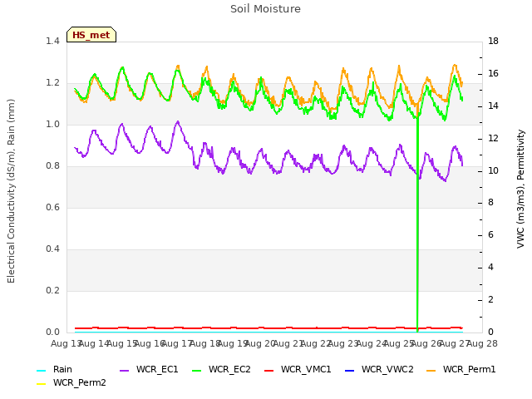532x399 pixels.
Task: Toggle the WCR_Perm2 legend entry
Action: (x=71, y=382)
